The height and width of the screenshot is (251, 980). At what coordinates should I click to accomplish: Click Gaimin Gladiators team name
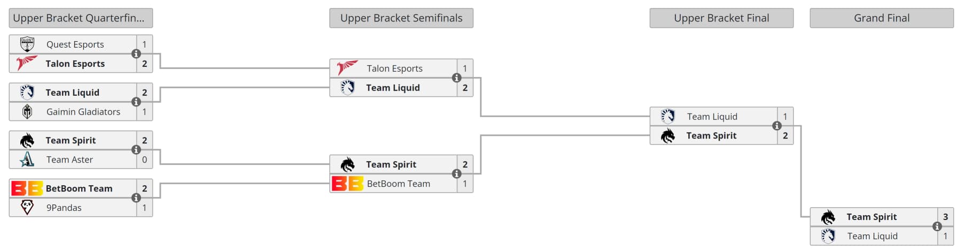(83, 111)
